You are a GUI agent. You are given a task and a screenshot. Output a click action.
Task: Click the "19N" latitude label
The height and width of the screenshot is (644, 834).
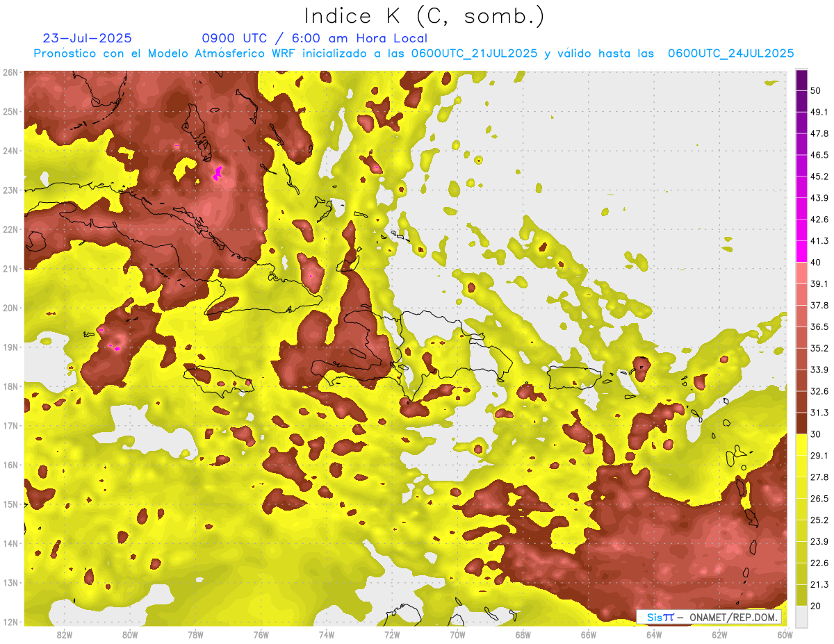pos(10,347)
